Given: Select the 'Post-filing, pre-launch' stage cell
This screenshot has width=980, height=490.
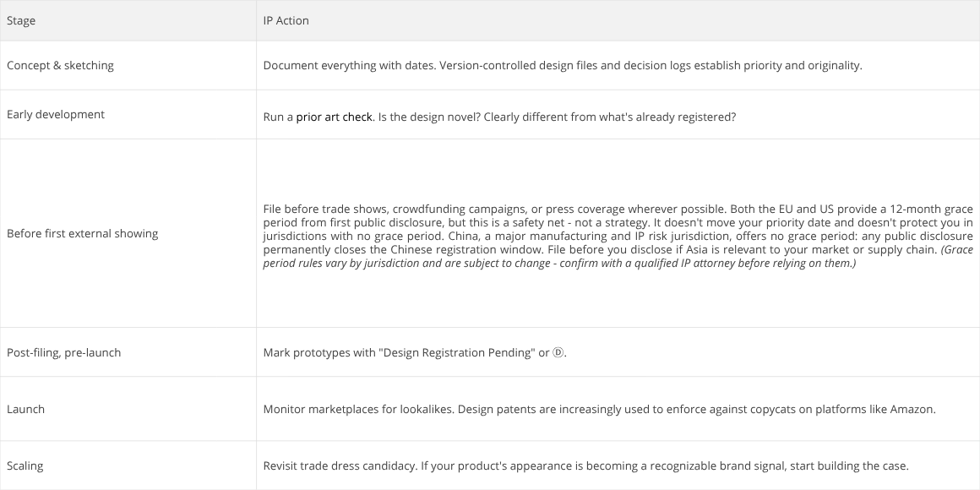Looking at the screenshot, I should pyautogui.click(x=128, y=352).
